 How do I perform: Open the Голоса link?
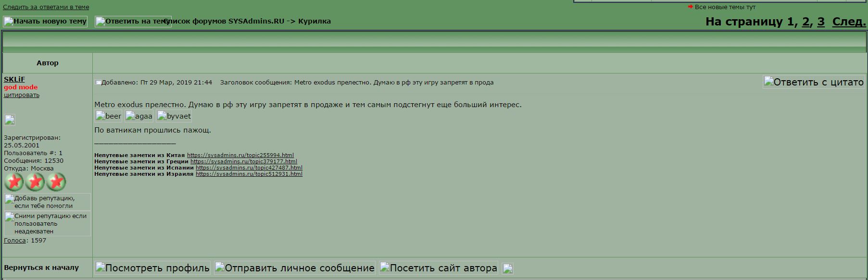(14, 240)
